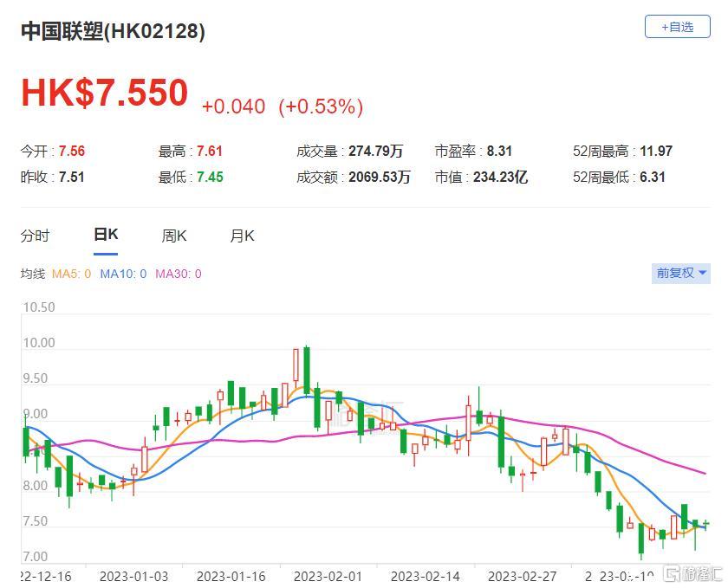Click the 最高 value 7.61

coord(210,151)
